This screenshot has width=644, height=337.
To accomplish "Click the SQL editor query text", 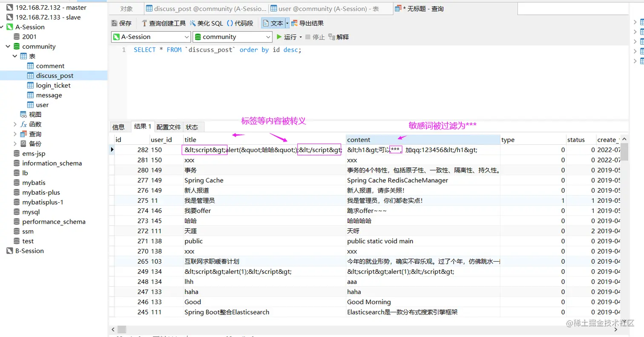I will [x=218, y=50].
